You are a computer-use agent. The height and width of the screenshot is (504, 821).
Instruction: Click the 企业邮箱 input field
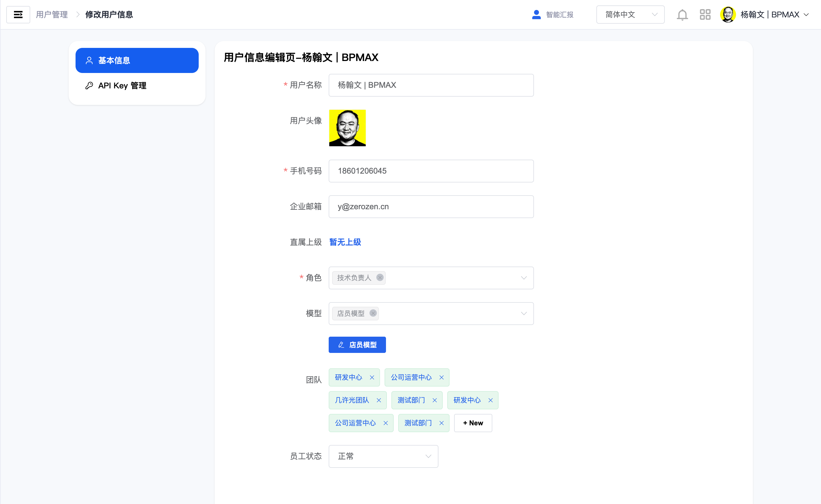(431, 207)
